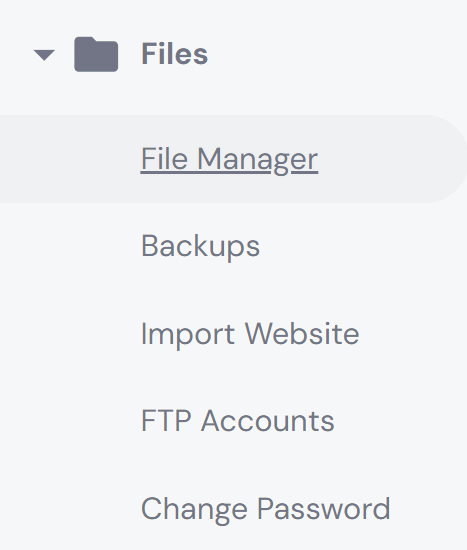Select Change Password option

click(266, 509)
